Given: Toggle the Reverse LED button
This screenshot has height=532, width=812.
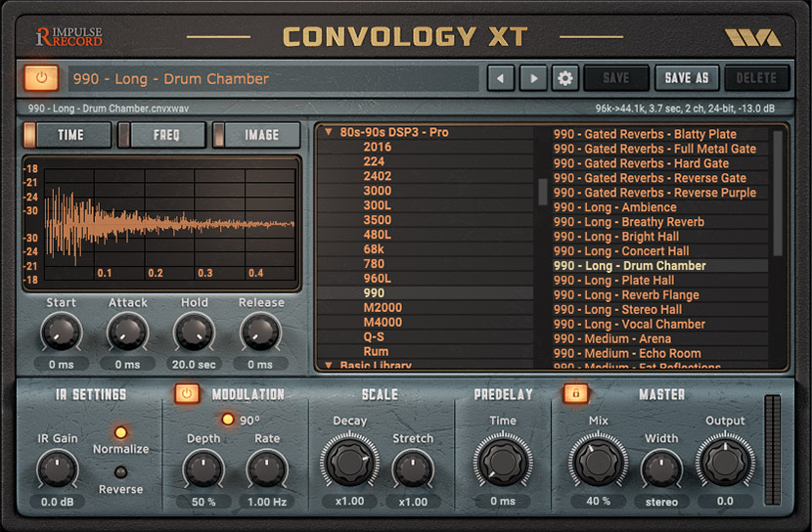Looking at the screenshot, I should [120, 472].
